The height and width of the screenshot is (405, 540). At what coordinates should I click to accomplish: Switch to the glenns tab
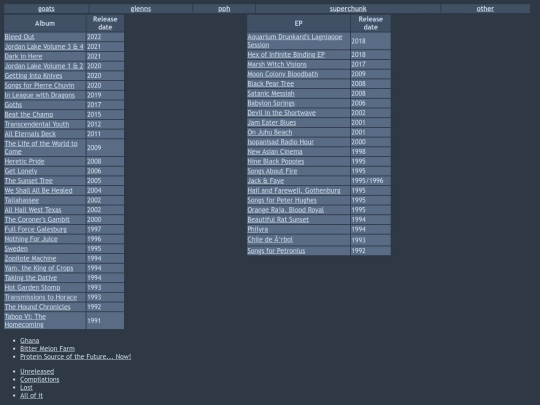point(141,9)
